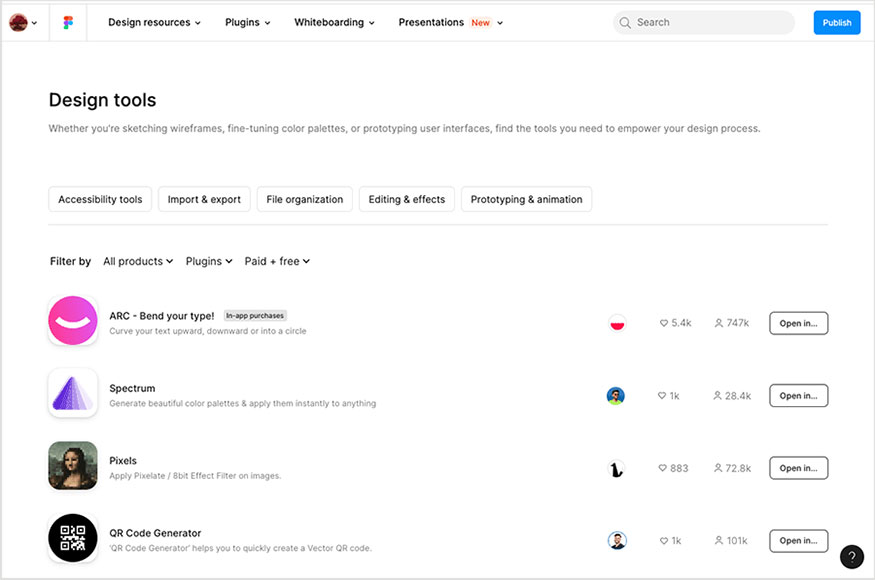Click the Pixels Mona Lisa thumbnail icon
Viewport: 875px width, 580px height.
click(x=72, y=466)
